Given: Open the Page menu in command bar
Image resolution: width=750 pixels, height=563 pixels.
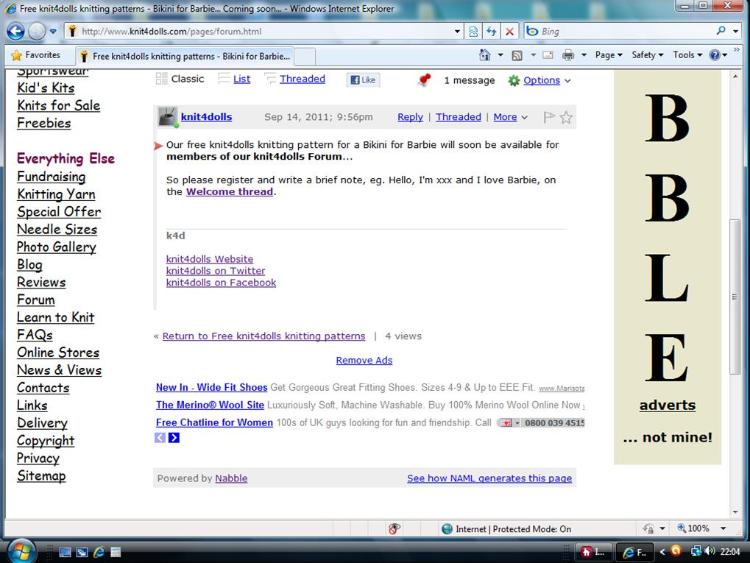Looking at the screenshot, I should pyautogui.click(x=608, y=56).
